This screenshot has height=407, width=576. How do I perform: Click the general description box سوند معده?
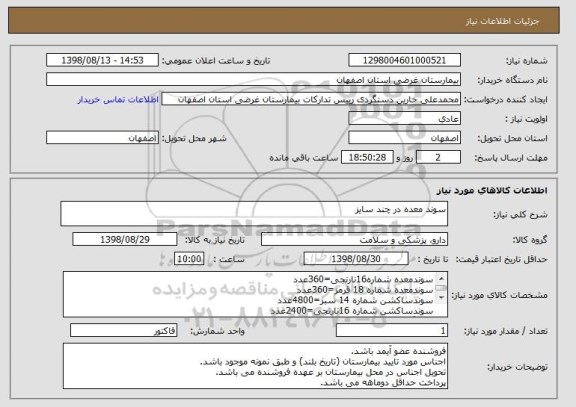[254, 213]
